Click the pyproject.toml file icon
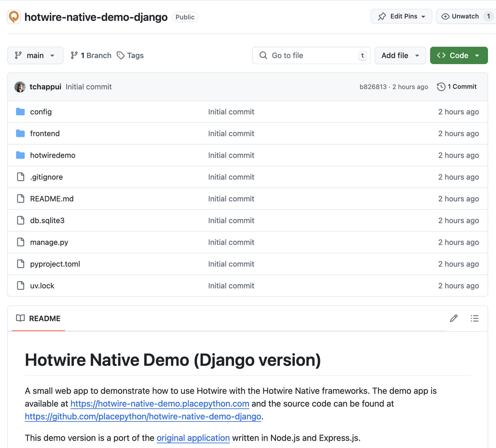Image resolution: width=496 pixels, height=448 pixels. pos(21,264)
